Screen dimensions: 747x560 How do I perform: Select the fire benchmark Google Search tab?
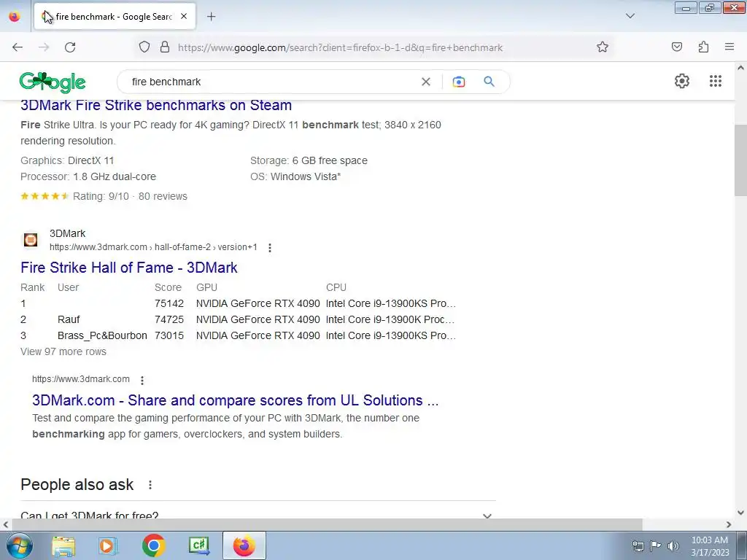click(115, 17)
